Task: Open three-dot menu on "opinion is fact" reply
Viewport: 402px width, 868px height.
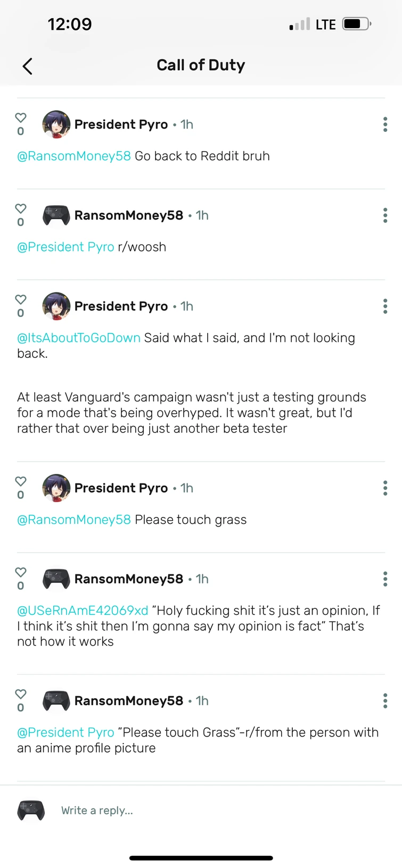Action: 385,579
